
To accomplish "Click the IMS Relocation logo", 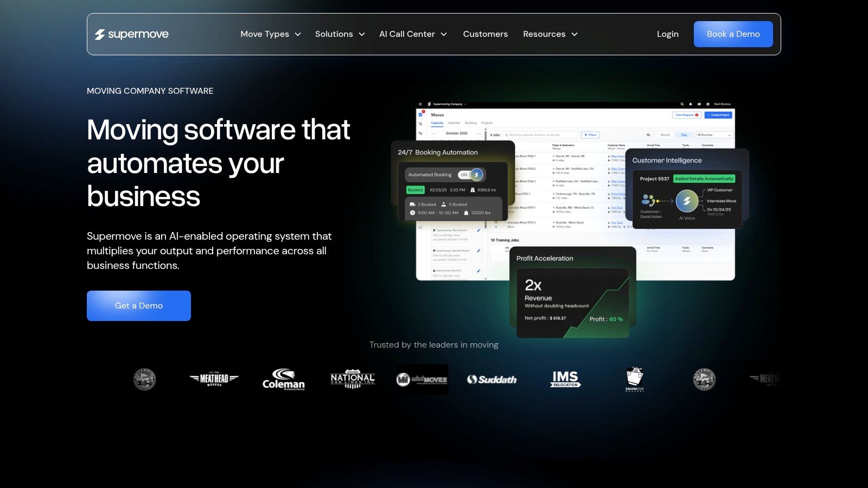I will point(565,379).
